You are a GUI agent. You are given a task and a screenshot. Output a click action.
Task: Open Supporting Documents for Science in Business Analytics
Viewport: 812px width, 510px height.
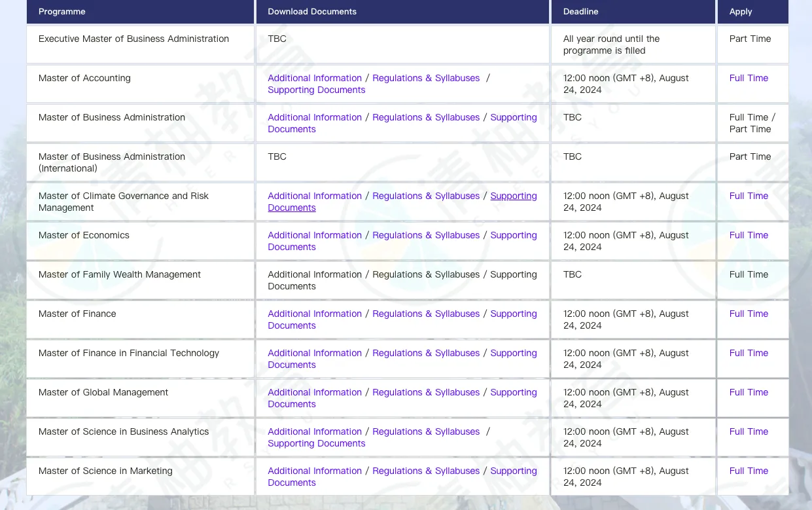click(x=316, y=443)
